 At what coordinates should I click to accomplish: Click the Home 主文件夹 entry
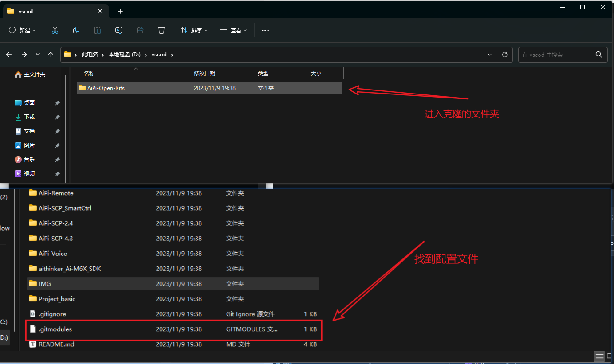pyautogui.click(x=30, y=74)
